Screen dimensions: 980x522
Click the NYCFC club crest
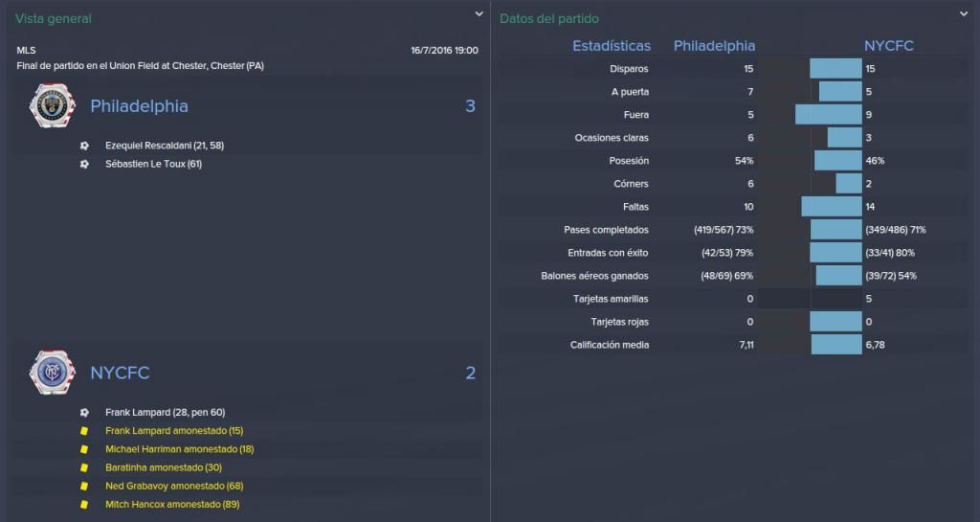pyautogui.click(x=53, y=373)
